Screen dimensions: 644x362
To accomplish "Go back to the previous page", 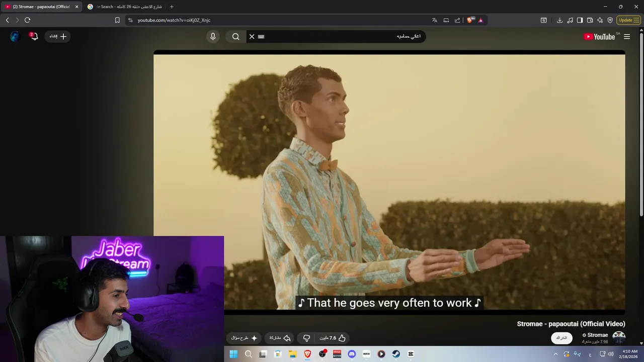I will click(x=7, y=20).
